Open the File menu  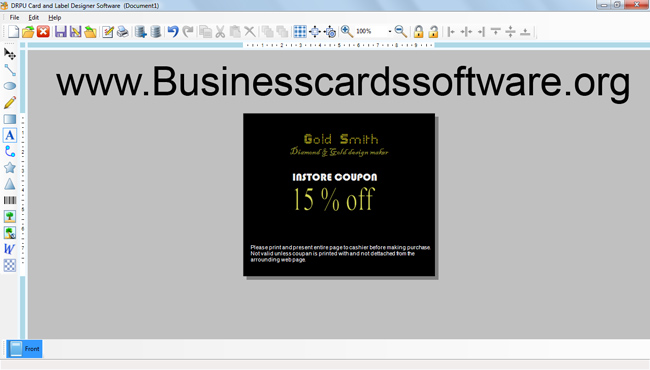pos(14,17)
